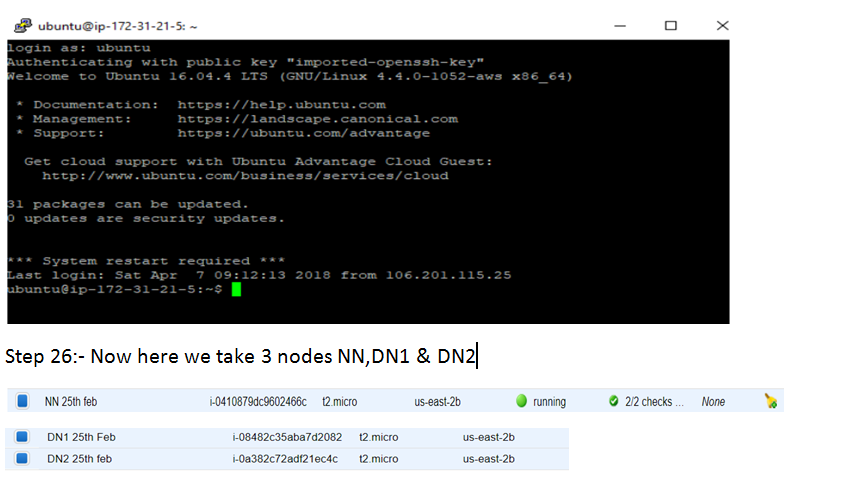The image size is (847, 488).
Task: Click the None alarm status text
Action: [x=713, y=402]
